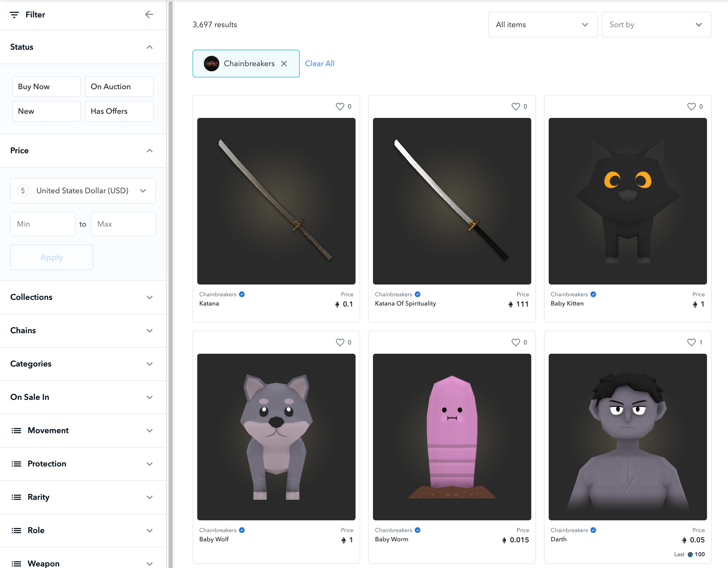Expand the Chains filter section
The width and height of the screenshot is (728, 568).
[83, 331]
